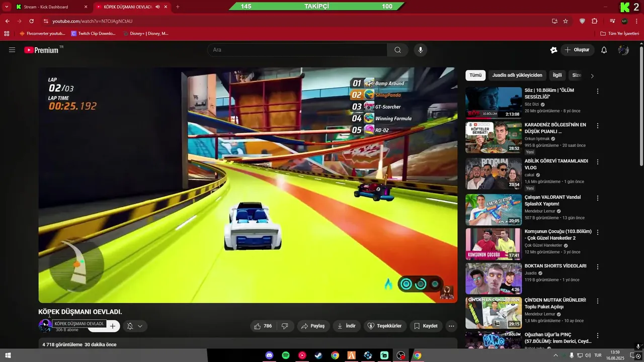Open Chrome extensions puzzle icon

595,21
